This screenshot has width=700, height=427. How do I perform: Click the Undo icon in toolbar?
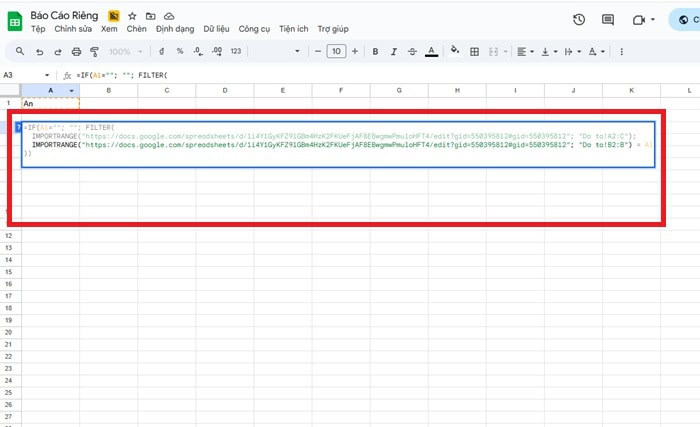tap(39, 51)
